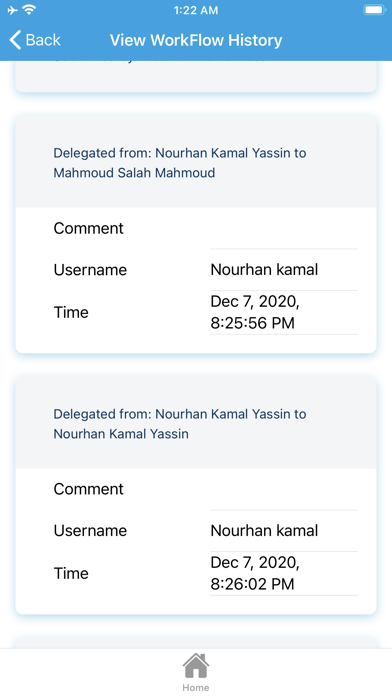Open the Home house icon
The image size is (392, 696).
(196, 665)
